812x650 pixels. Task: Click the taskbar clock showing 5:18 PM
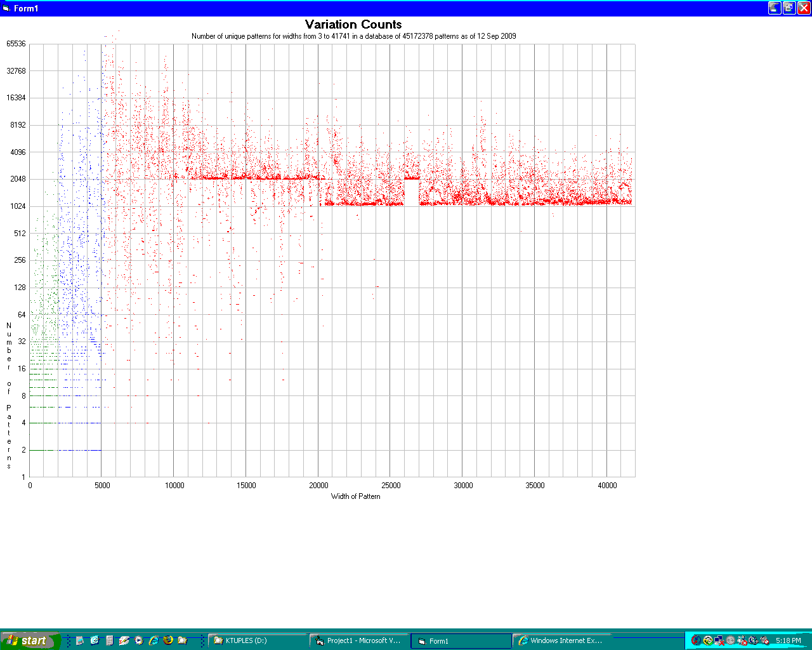(x=789, y=640)
